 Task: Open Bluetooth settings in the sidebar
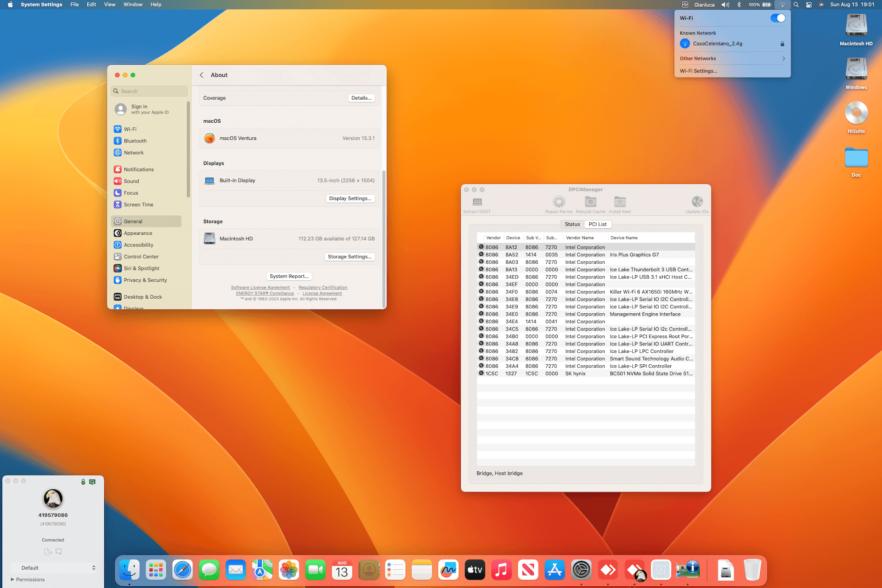point(135,141)
